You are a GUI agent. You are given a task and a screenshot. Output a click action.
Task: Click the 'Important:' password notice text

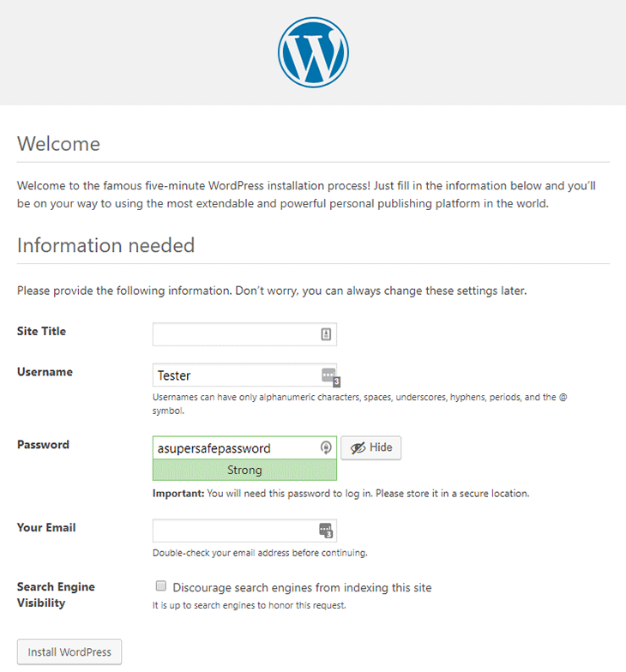(x=341, y=494)
